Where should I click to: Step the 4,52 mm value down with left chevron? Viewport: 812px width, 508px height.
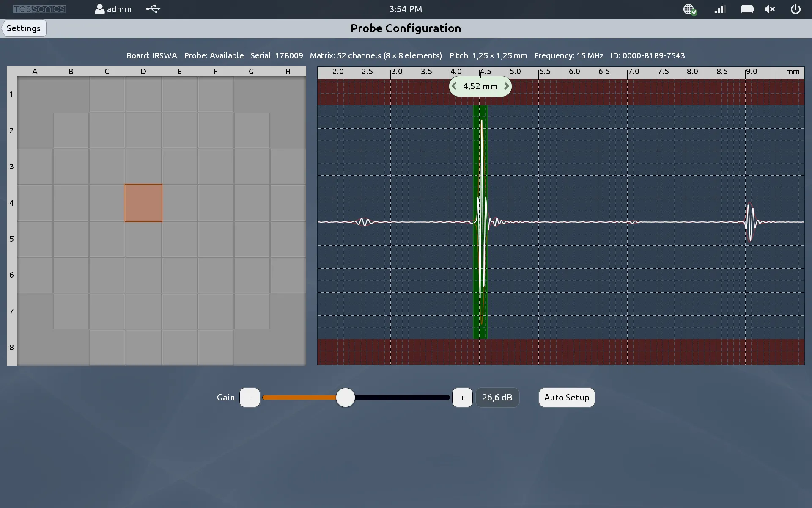coord(455,86)
